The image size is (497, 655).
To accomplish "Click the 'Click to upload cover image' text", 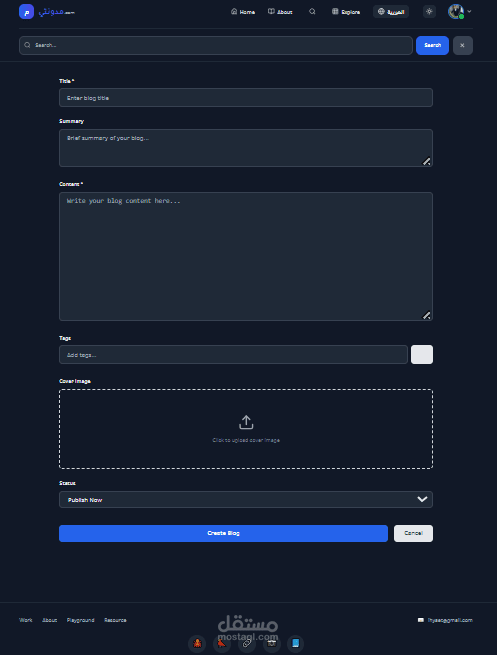I will pyautogui.click(x=246, y=440).
